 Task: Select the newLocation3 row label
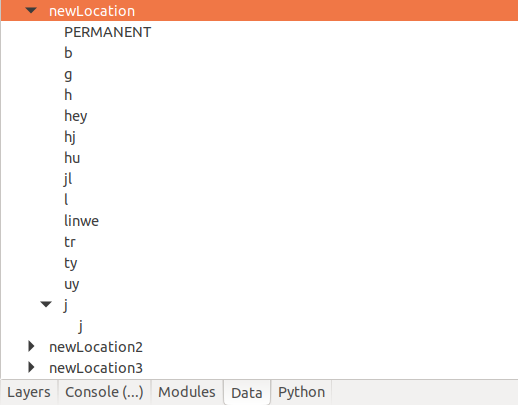[96, 368]
